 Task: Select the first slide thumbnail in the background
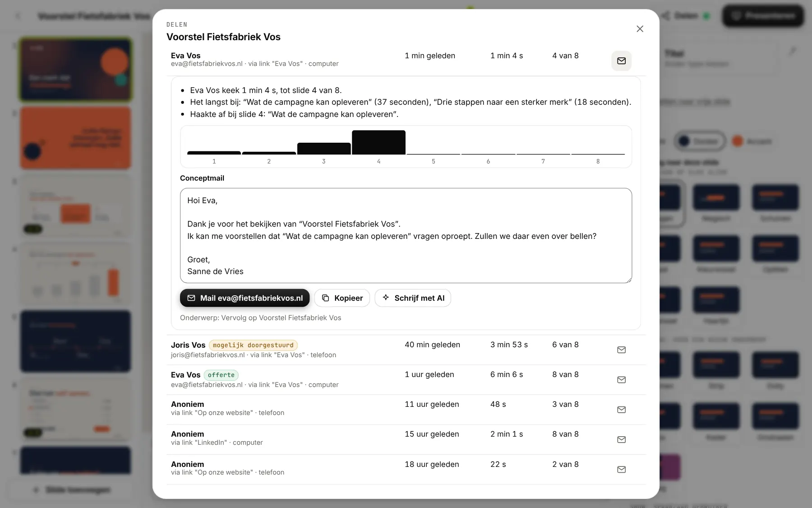pos(75,70)
